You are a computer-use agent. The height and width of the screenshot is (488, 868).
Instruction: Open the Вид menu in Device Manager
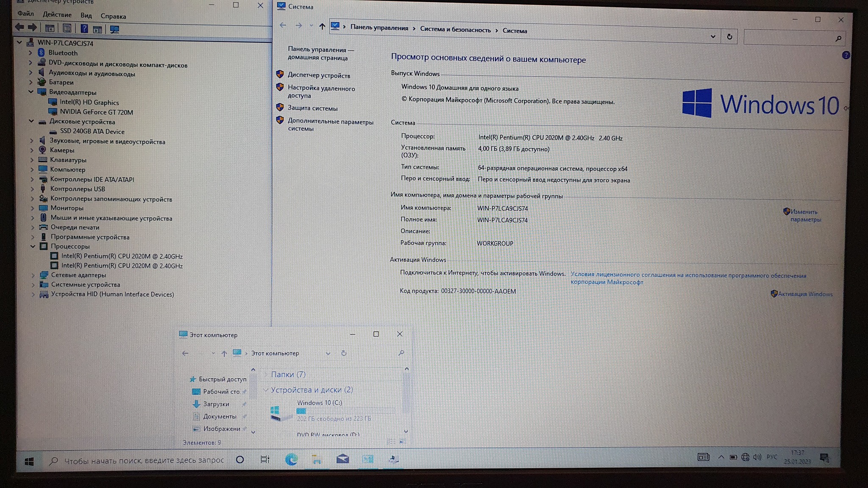86,16
